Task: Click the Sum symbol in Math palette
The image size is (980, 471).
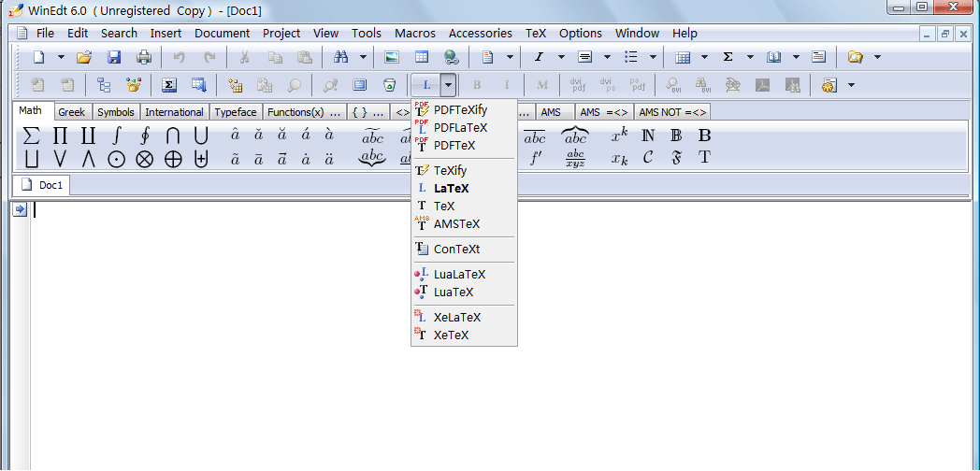Action: pyautogui.click(x=31, y=136)
